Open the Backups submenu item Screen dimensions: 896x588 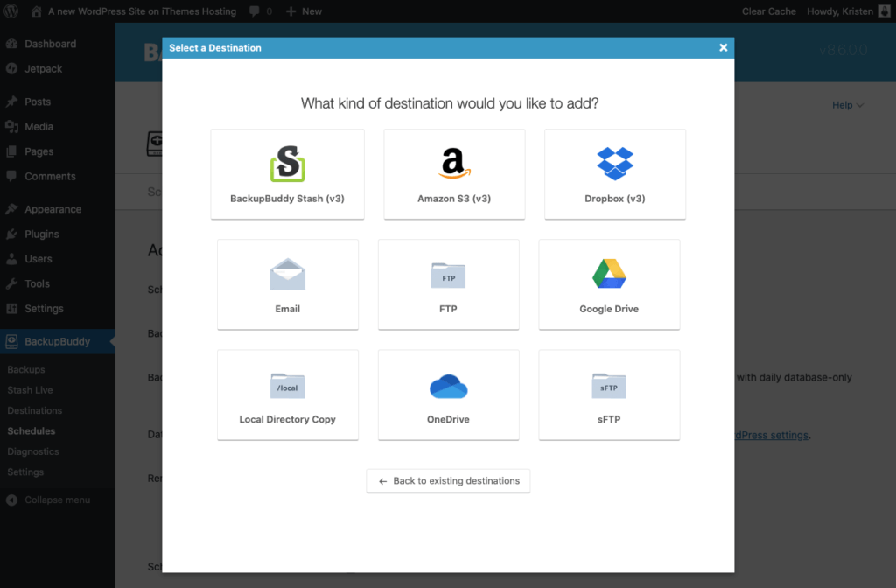[26, 370]
